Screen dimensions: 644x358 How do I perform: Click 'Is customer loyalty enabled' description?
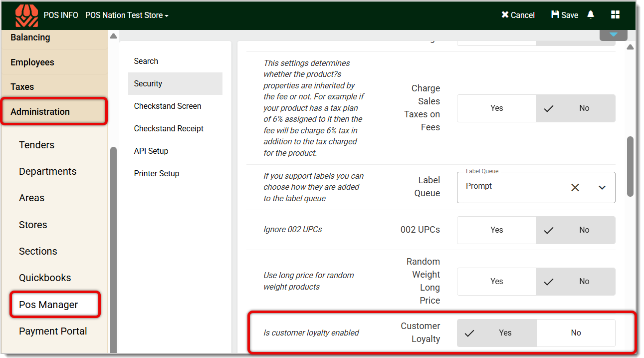pyautogui.click(x=311, y=333)
